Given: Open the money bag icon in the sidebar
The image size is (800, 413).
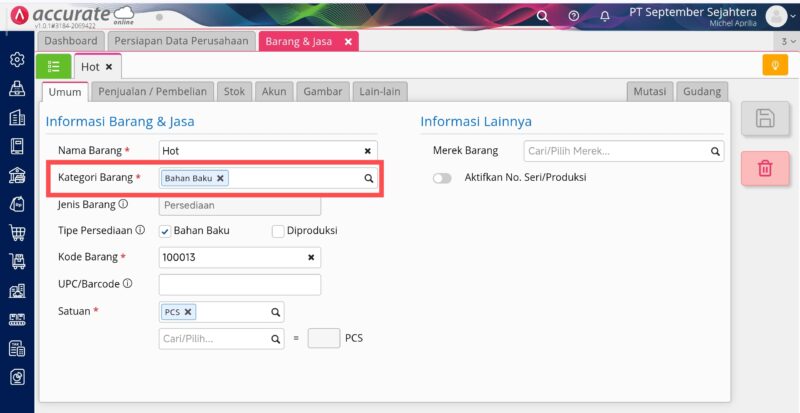Looking at the screenshot, I should point(17,204).
